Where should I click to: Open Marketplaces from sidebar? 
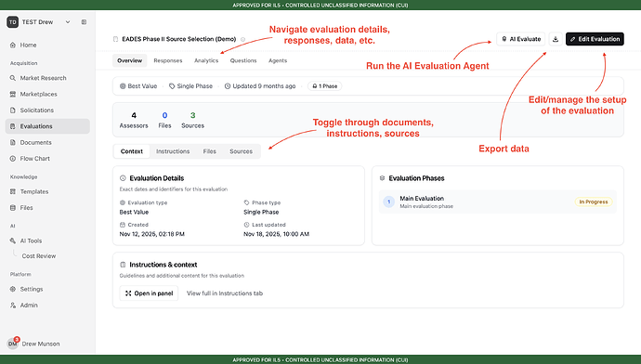point(47,94)
